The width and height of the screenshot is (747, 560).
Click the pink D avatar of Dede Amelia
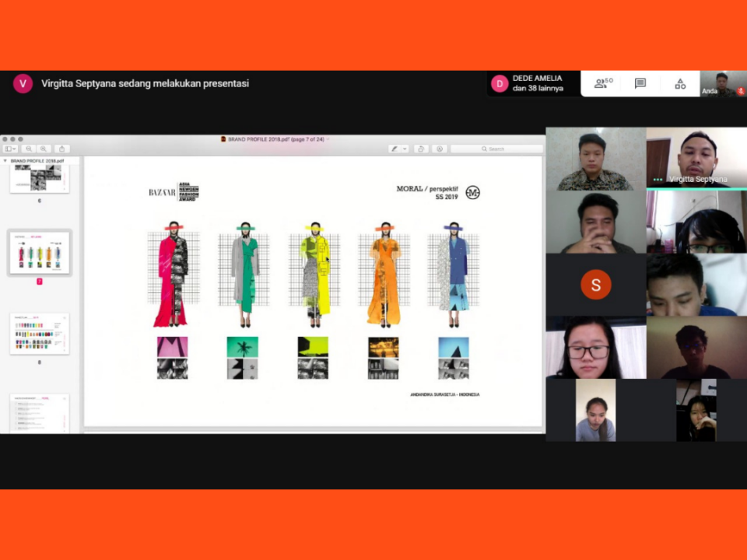pyautogui.click(x=500, y=84)
